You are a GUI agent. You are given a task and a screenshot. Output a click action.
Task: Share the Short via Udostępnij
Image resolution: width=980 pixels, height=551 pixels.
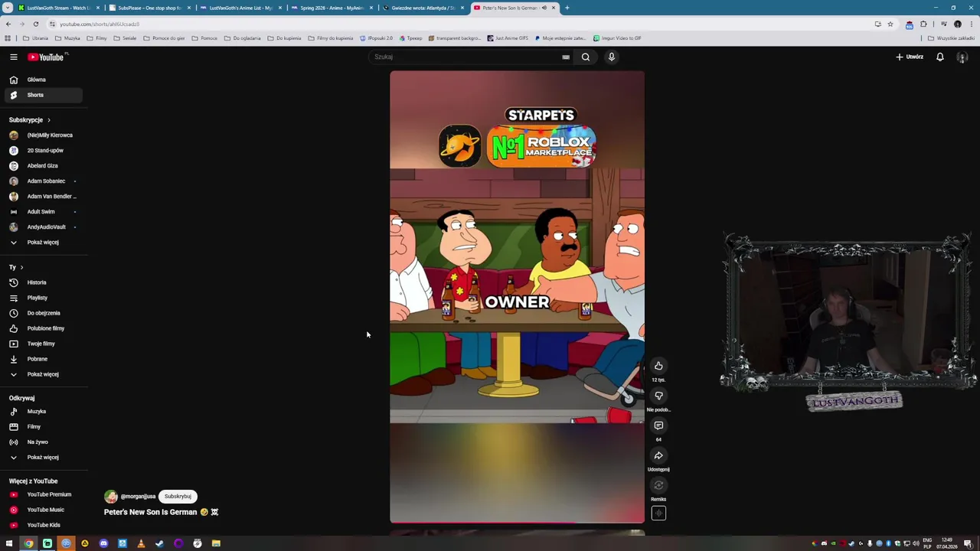[658, 455]
